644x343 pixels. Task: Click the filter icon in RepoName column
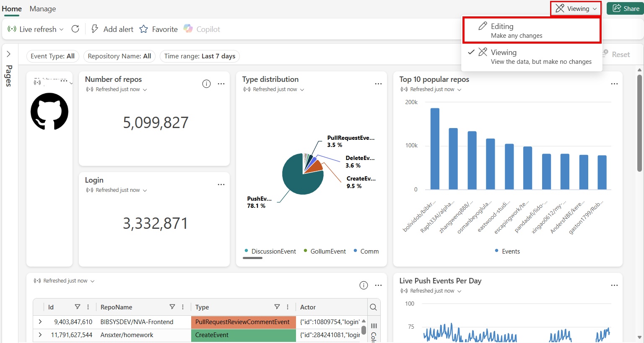(x=172, y=307)
